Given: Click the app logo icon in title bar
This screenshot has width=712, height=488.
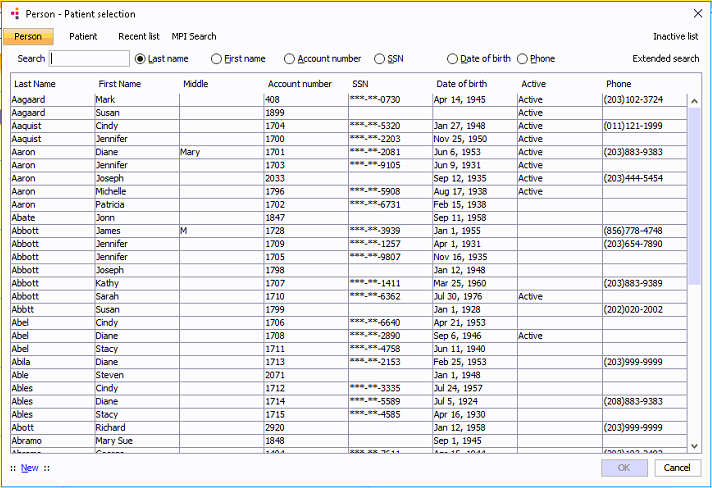Looking at the screenshot, I should 15,14.
